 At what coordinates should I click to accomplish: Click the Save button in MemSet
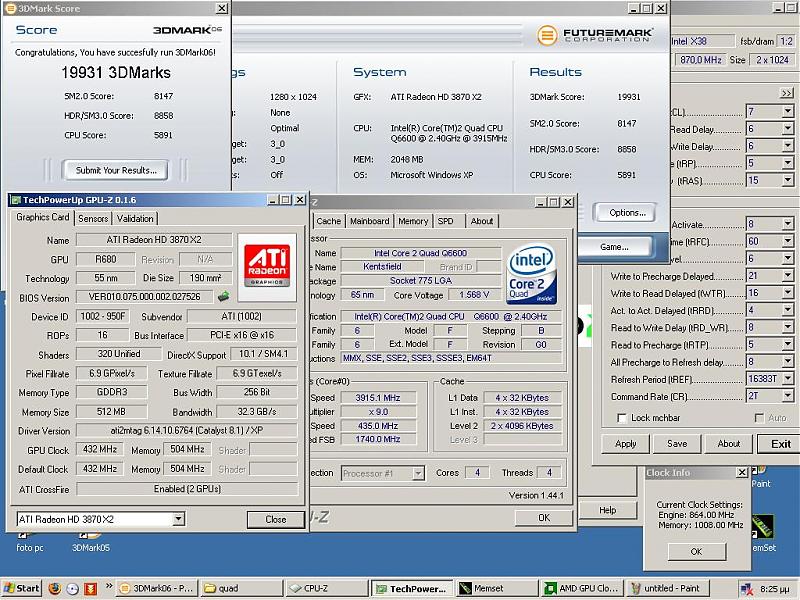[677, 444]
